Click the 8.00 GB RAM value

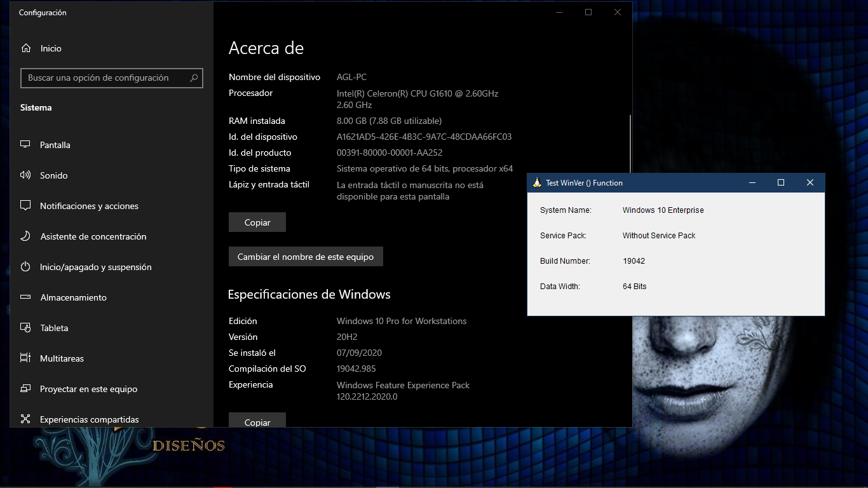tap(389, 121)
